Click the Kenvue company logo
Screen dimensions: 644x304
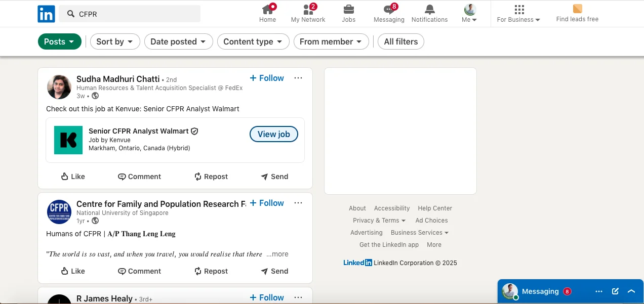(68, 140)
